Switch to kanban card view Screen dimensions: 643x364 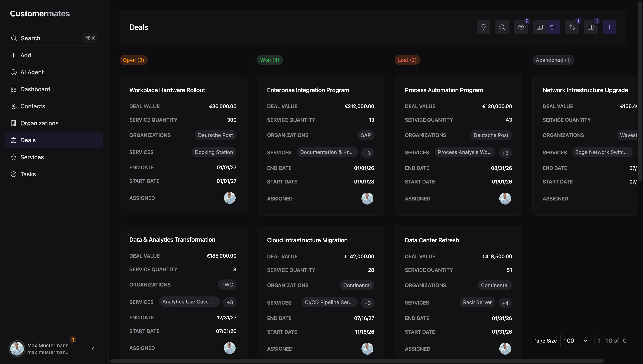(553, 27)
